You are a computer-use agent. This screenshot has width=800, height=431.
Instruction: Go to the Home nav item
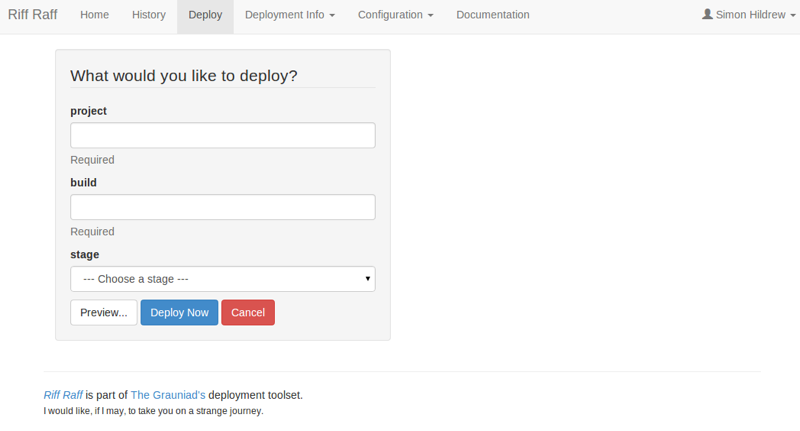(94, 15)
